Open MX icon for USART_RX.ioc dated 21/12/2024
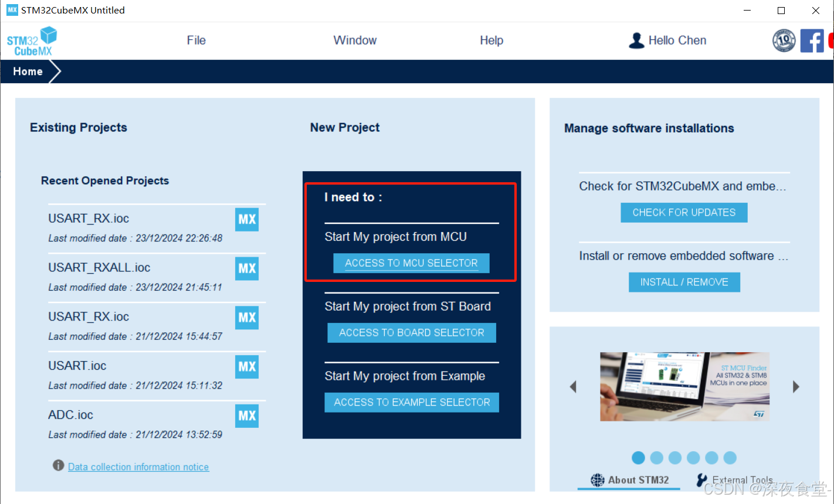 tap(247, 318)
